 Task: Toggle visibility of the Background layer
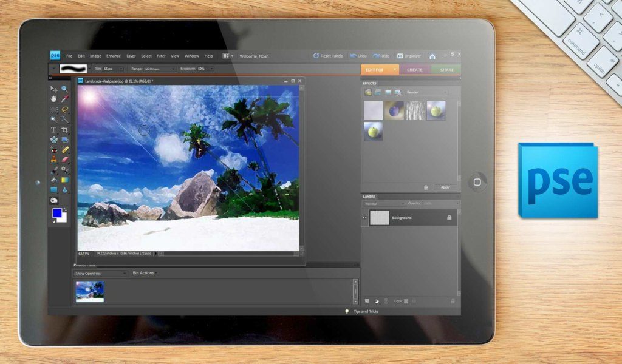click(364, 218)
